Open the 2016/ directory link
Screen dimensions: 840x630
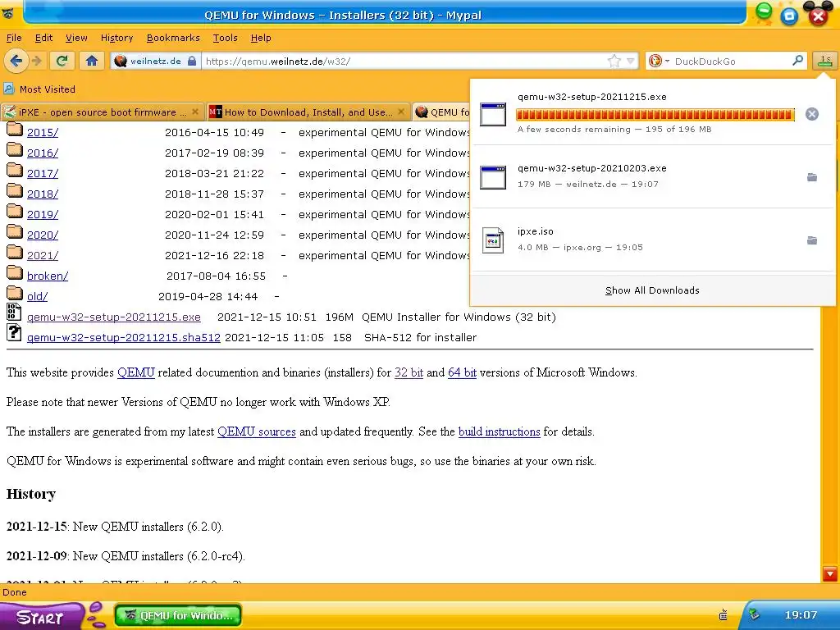43,153
